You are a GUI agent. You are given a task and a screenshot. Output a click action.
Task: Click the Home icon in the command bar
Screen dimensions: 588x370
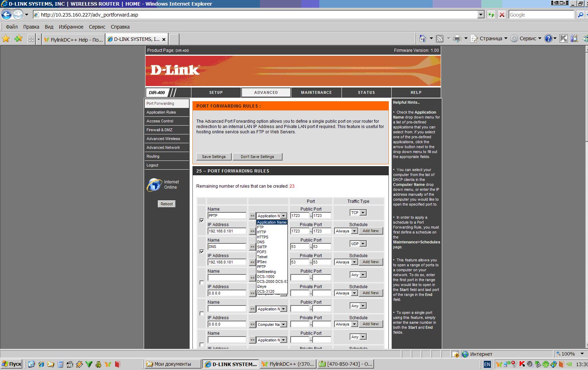coord(422,38)
